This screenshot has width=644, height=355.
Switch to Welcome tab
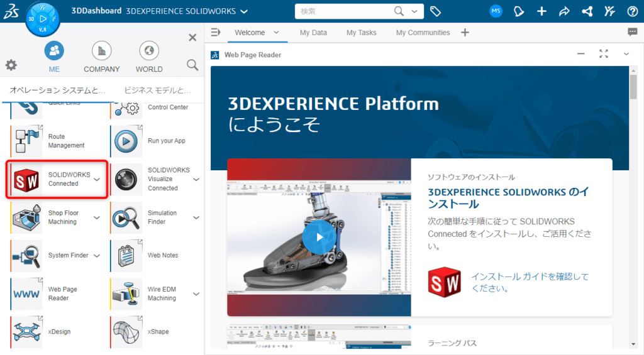coord(250,33)
